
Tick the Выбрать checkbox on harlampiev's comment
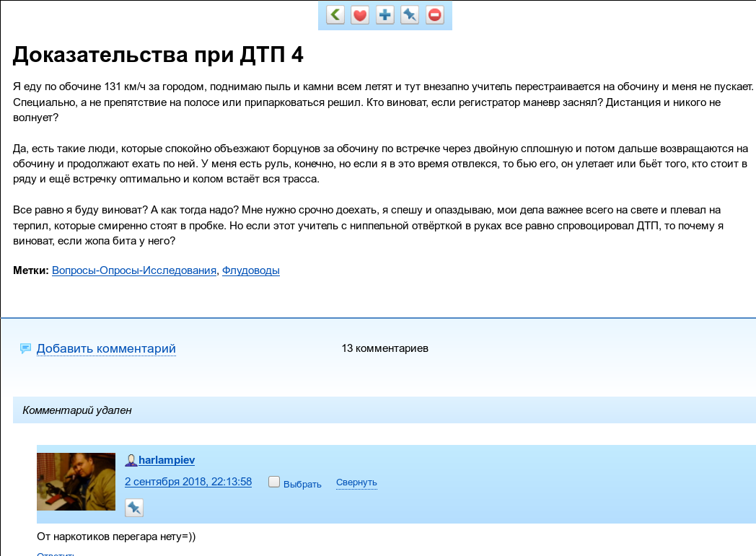(x=274, y=482)
